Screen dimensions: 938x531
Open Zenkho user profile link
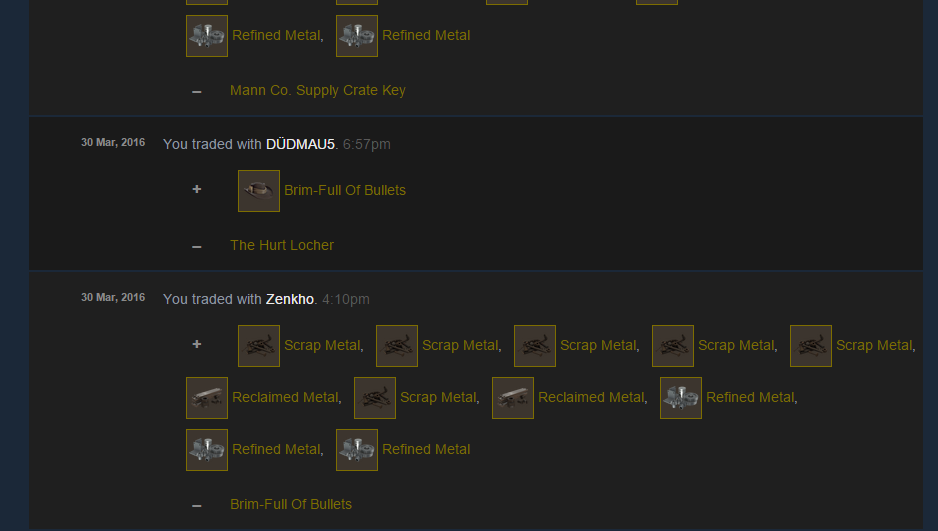click(290, 299)
